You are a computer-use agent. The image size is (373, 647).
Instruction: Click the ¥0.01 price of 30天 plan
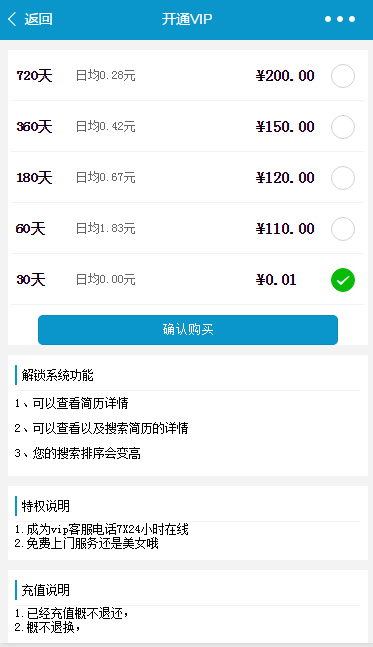coord(276,280)
